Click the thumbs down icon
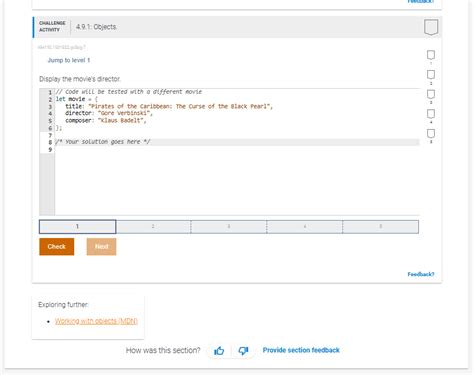This screenshot has width=474, height=375. [x=243, y=351]
